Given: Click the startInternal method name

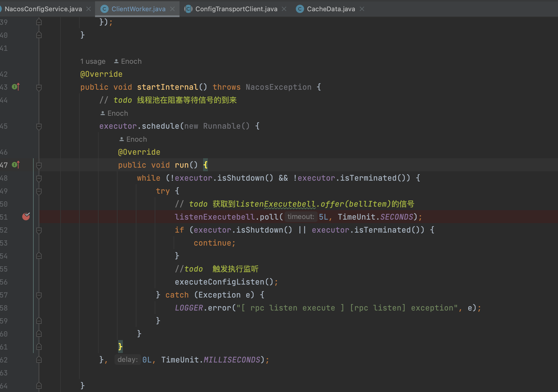Looking at the screenshot, I should click(x=168, y=87).
